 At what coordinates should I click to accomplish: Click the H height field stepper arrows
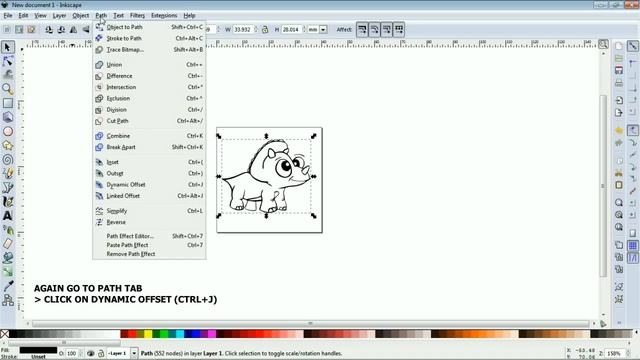(x=304, y=29)
